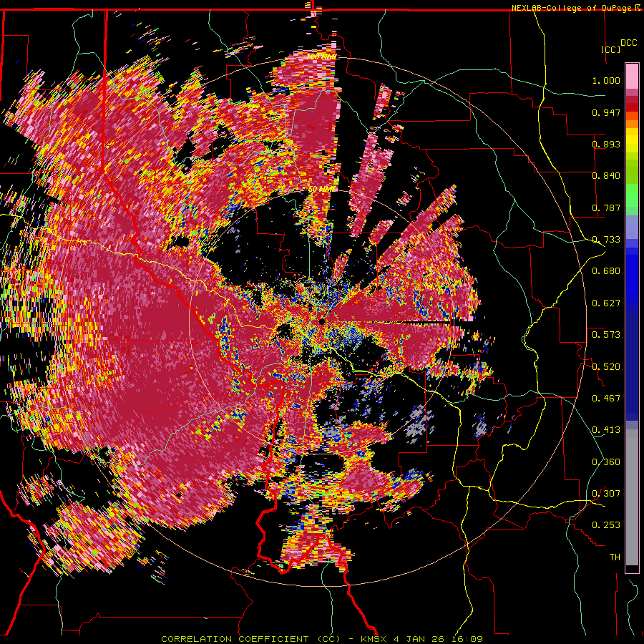Select the 0.360 legend value
This screenshot has width=644, height=644.
[606, 462]
